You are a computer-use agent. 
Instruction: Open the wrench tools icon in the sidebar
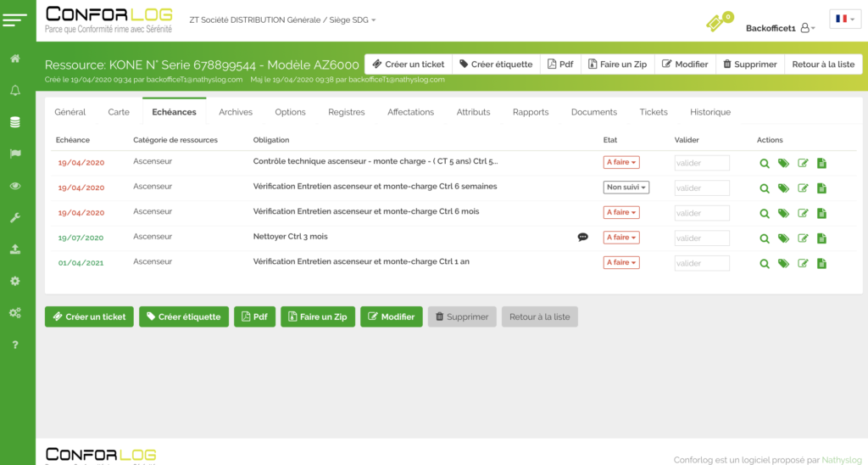(15, 218)
